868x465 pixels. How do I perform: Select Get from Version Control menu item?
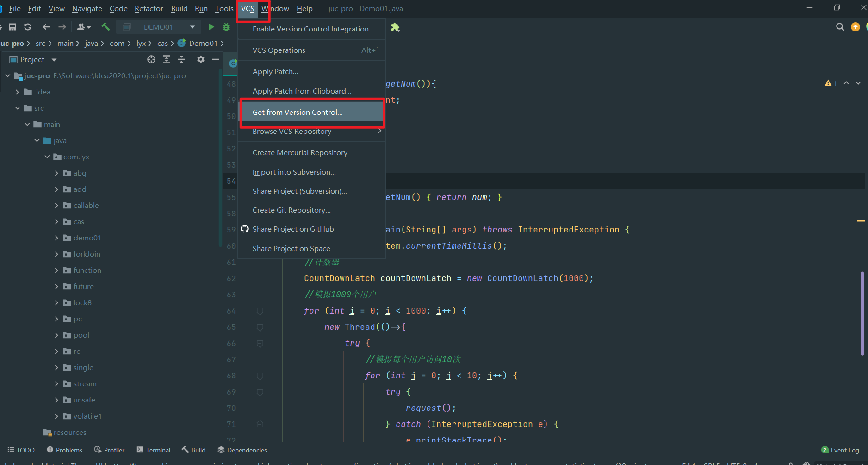(x=311, y=112)
